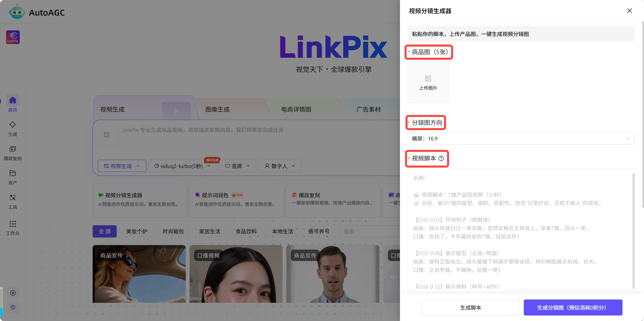Screen dimensions: 644x321
Task: Switch to the 视频生成 tab
Action: (113, 110)
